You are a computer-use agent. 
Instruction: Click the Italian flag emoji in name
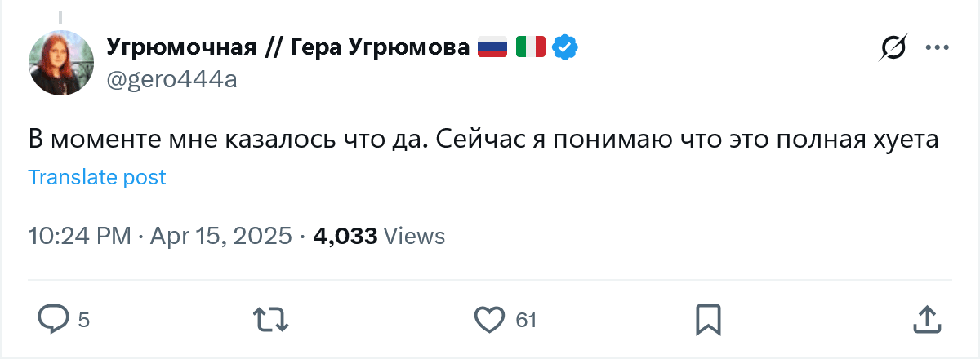pyautogui.click(x=530, y=47)
